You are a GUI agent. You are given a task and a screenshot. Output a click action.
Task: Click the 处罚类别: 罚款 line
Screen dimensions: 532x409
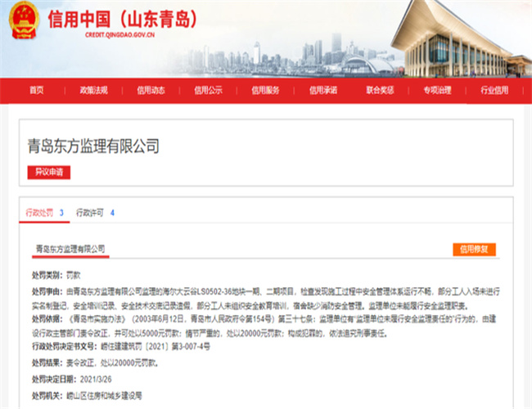[x=56, y=275]
